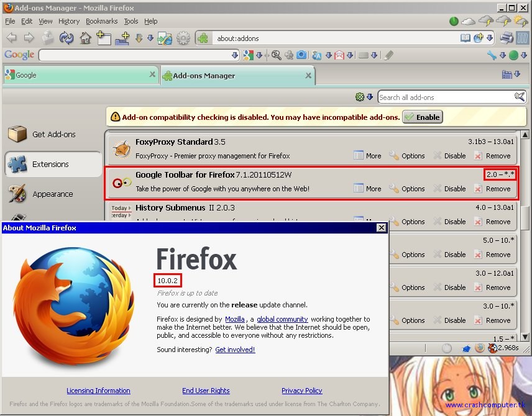Open the address bar history dropdown arrow

click(x=489, y=38)
